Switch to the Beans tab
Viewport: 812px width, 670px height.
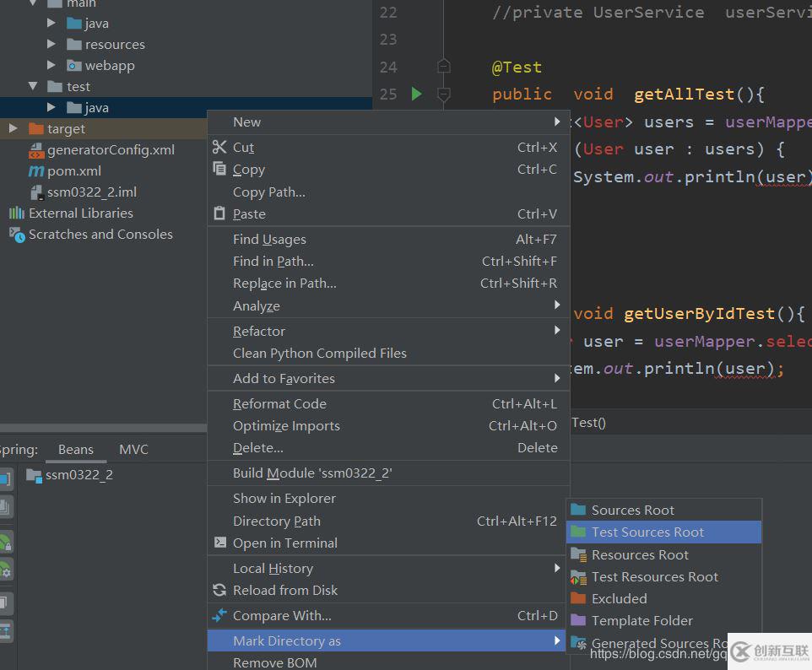coord(76,450)
